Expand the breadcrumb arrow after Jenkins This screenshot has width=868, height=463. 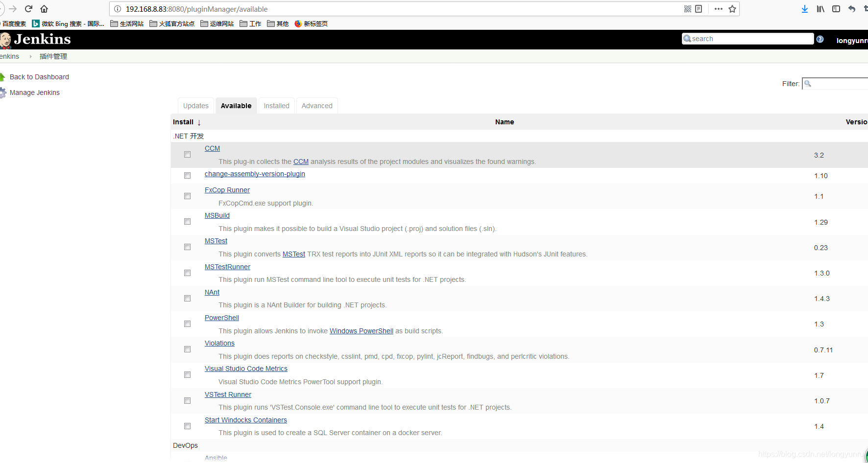coord(30,56)
